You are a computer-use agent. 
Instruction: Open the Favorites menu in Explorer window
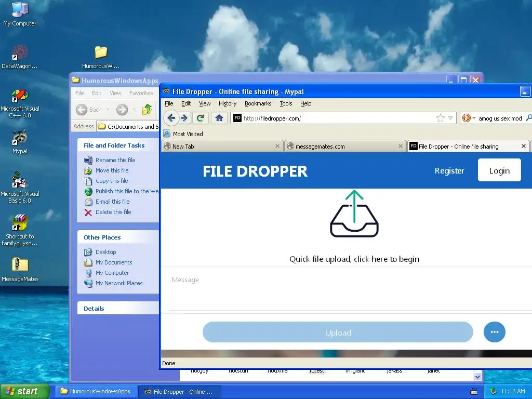point(141,93)
